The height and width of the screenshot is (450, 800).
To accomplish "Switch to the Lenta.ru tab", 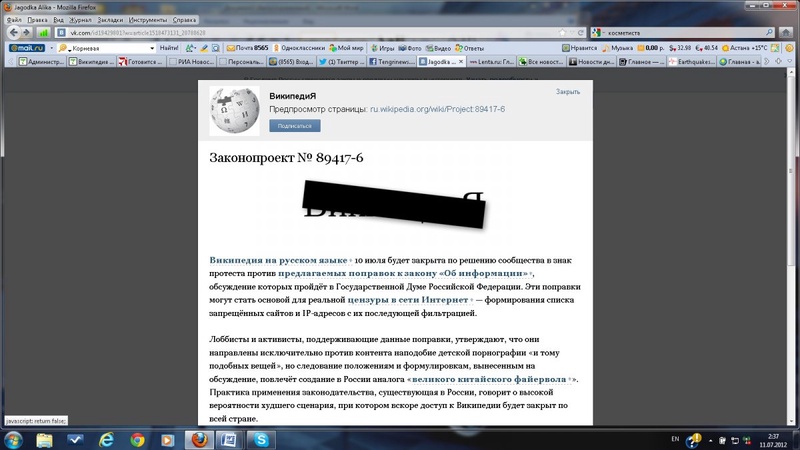I will [491, 62].
